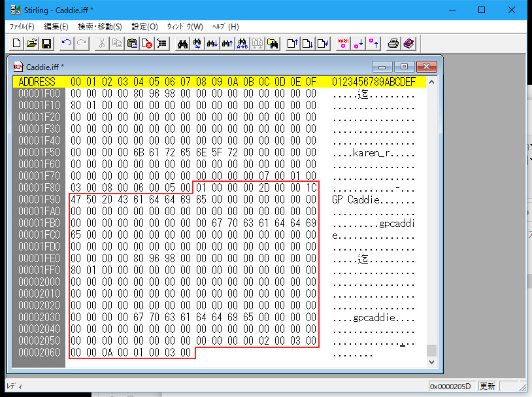The height and width of the screenshot is (397, 532).
Task: Click the jump to address icon
Action: [323, 43]
